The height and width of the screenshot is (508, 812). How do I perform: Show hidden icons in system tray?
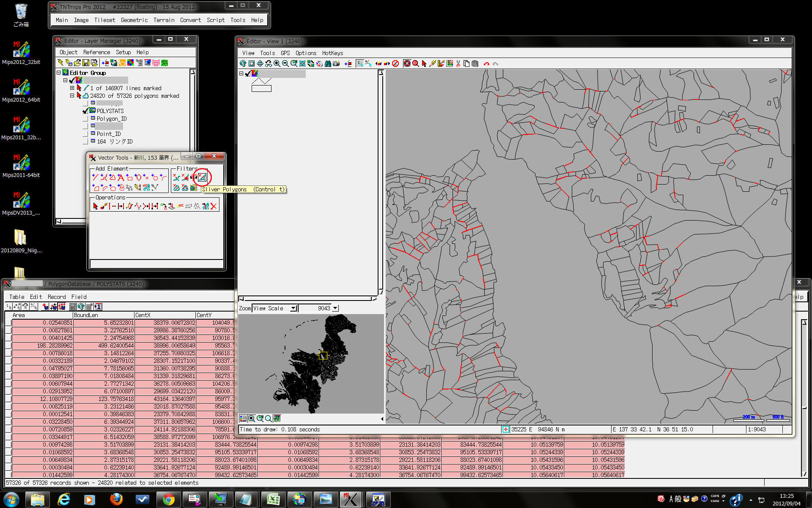tap(751, 500)
